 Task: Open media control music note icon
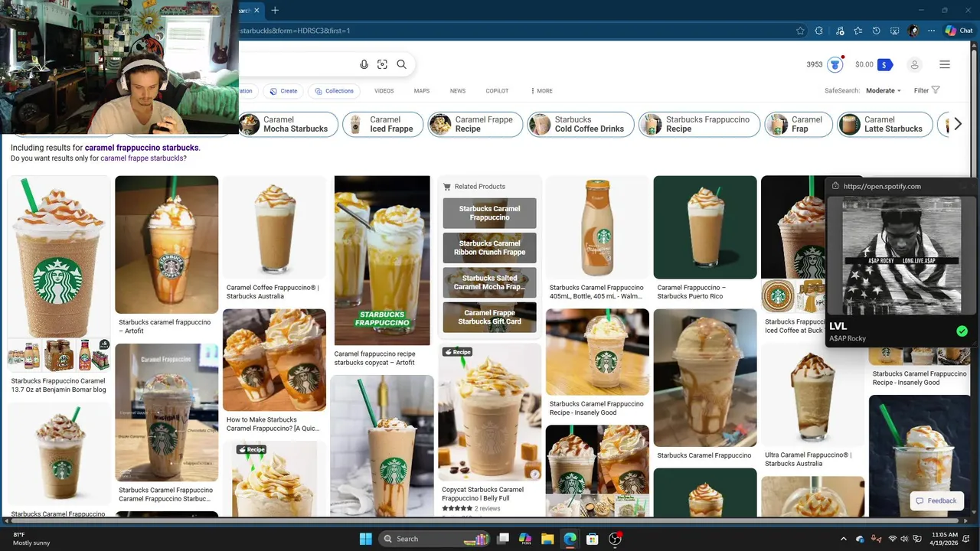tap(840, 31)
